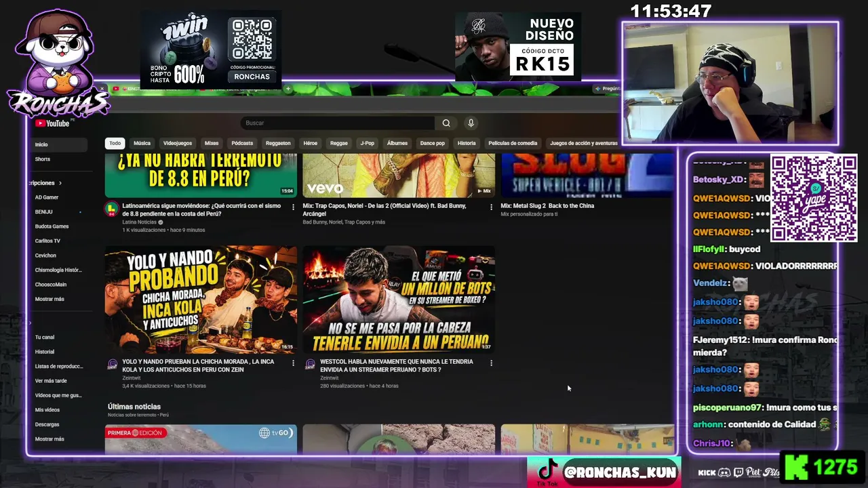Start voice search with the microphone icon
Image resolution: width=868 pixels, height=488 pixels.
(471, 123)
